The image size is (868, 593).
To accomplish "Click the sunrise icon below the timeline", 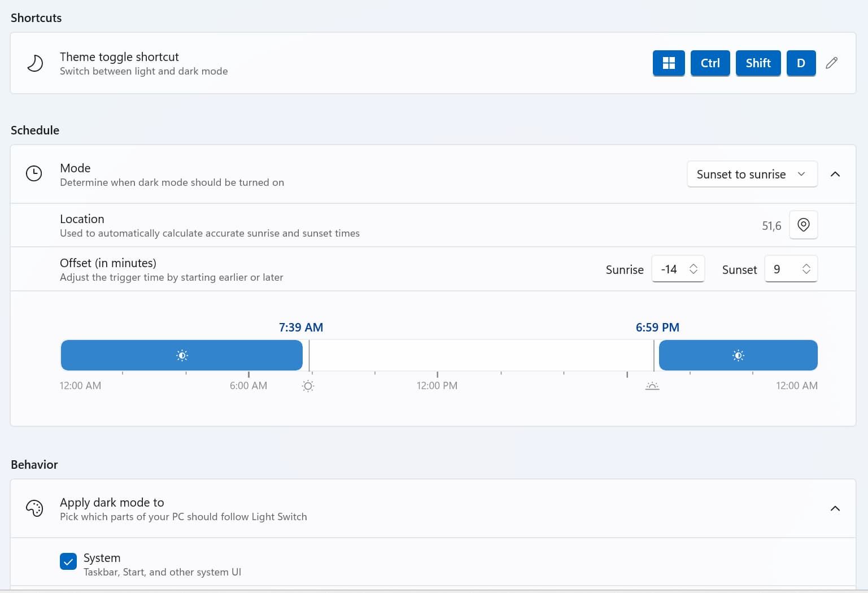I will click(x=308, y=386).
